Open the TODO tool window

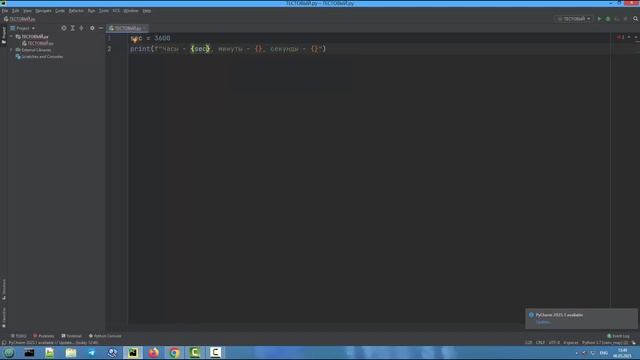click(19, 336)
